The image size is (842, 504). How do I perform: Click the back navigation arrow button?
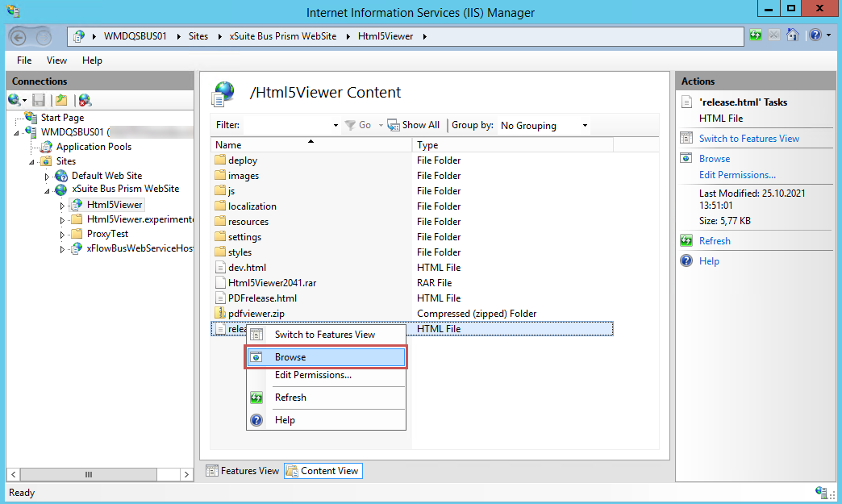[x=21, y=37]
